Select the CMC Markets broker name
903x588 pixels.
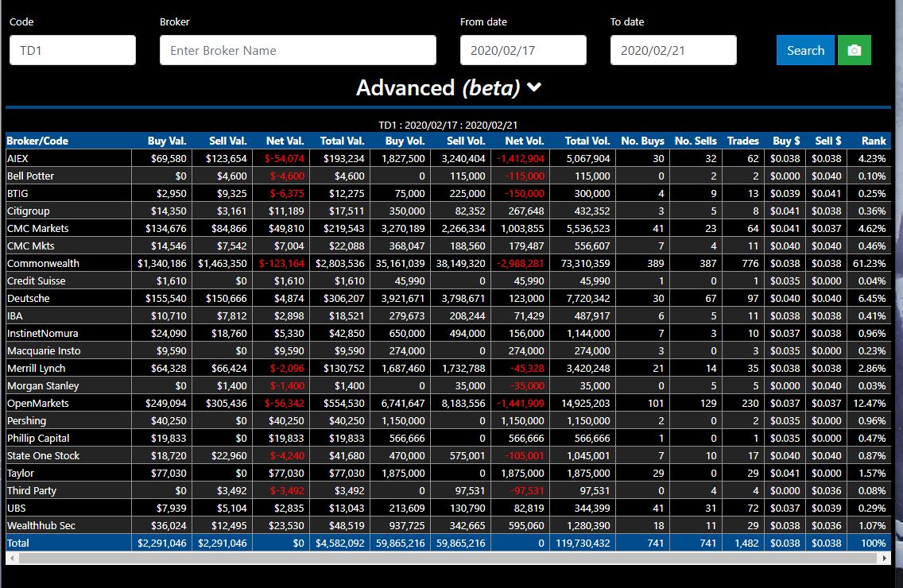37,229
